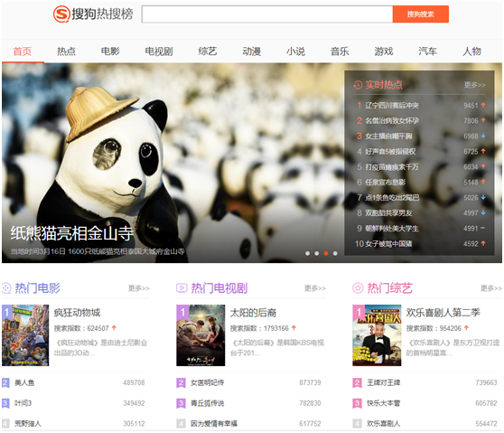Open the 辽宁四川赛后冲突 hot topic link
Viewport: 504px width, 433px height.
click(392, 106)
